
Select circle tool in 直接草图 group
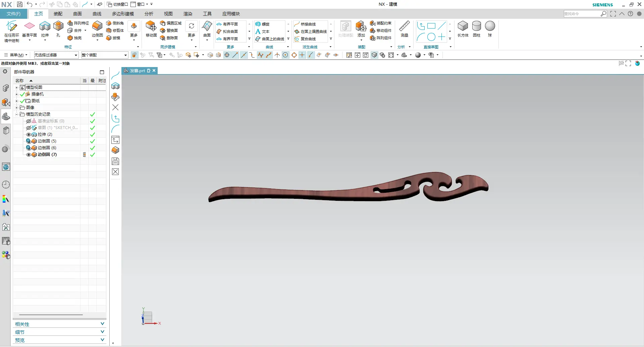(431, 37)
